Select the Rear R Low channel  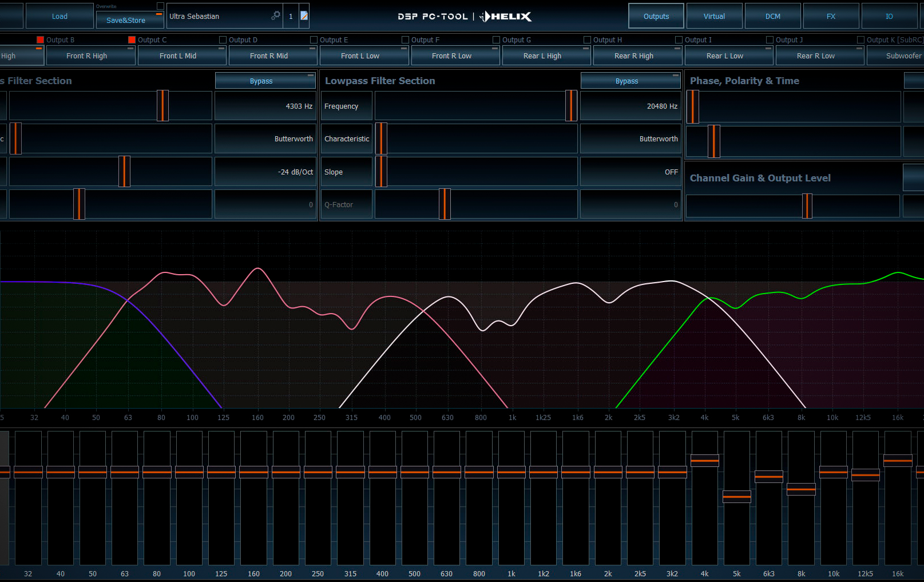(x=819, y=56)
